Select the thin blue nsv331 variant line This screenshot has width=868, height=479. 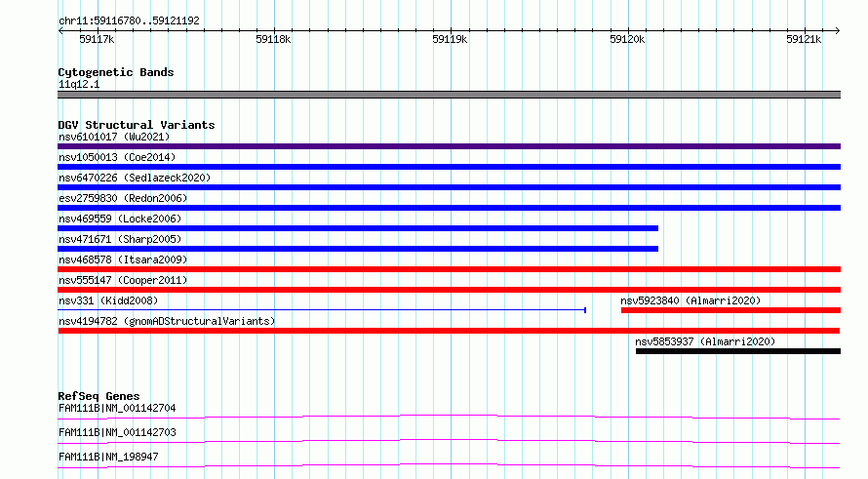pos(322,310)
